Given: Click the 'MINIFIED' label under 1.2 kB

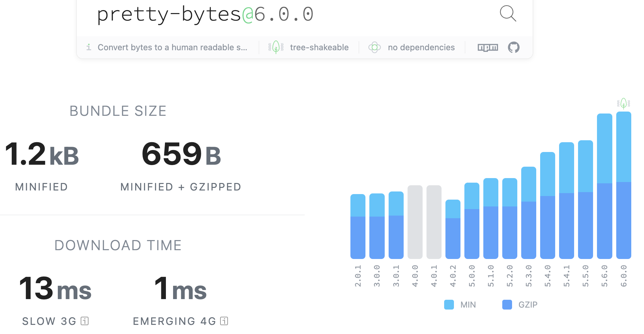Looking at the screenshot, I should coord(41,187).
